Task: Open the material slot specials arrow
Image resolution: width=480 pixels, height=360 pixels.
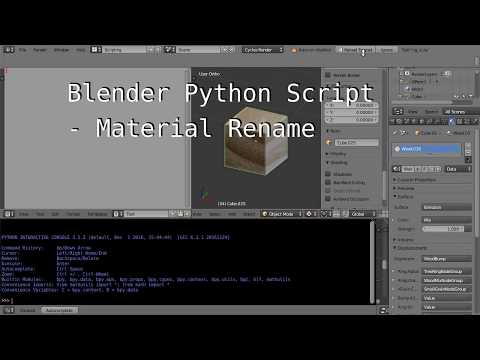Action: click(468, 160)
